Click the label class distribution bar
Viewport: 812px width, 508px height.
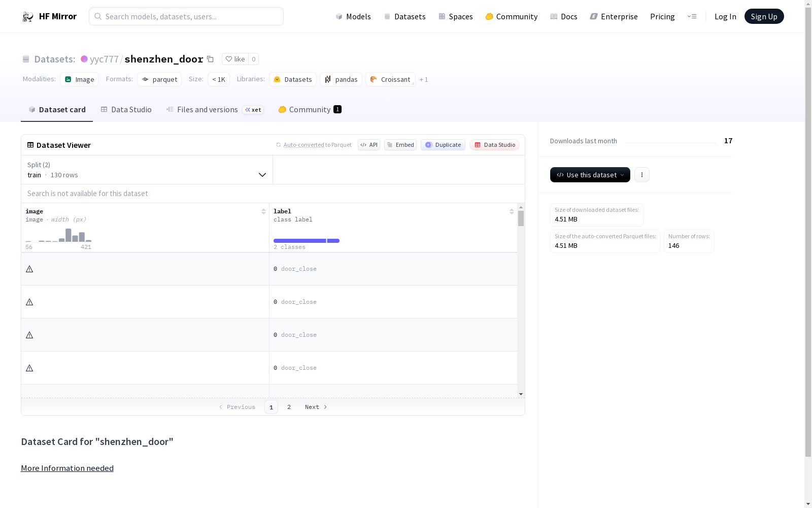pos(307,241)
